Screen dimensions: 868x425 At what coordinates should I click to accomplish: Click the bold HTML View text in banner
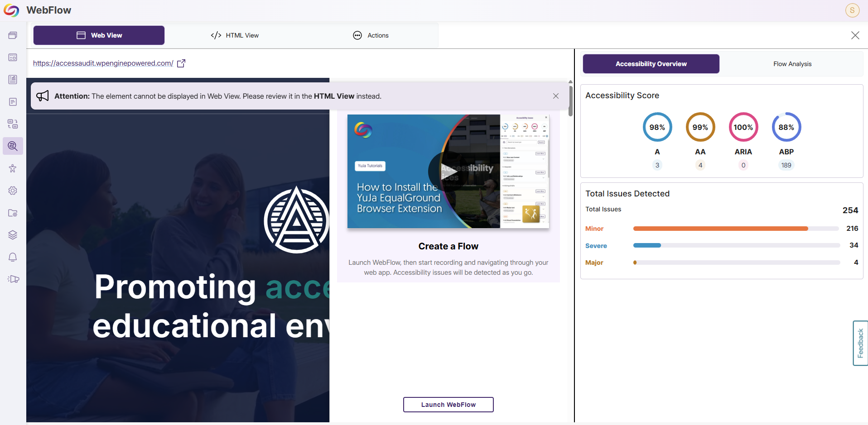[x=334, y=96]
